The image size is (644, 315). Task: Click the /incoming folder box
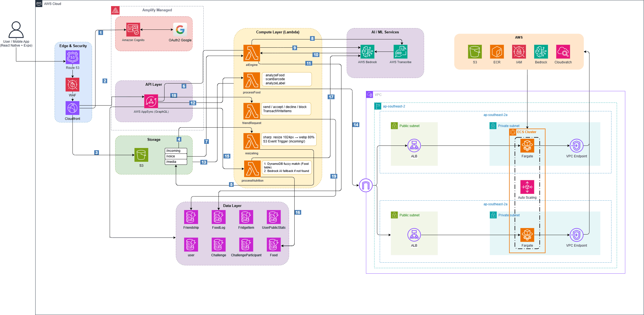point(176,151)
